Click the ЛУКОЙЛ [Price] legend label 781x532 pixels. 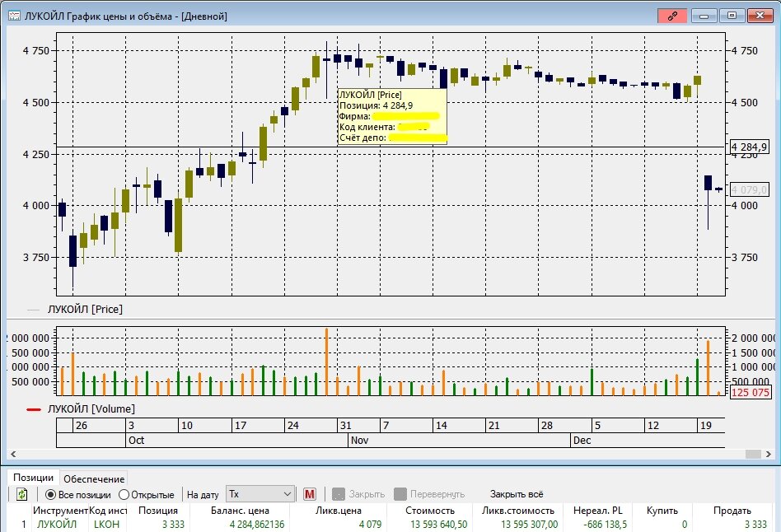[85, 310]
